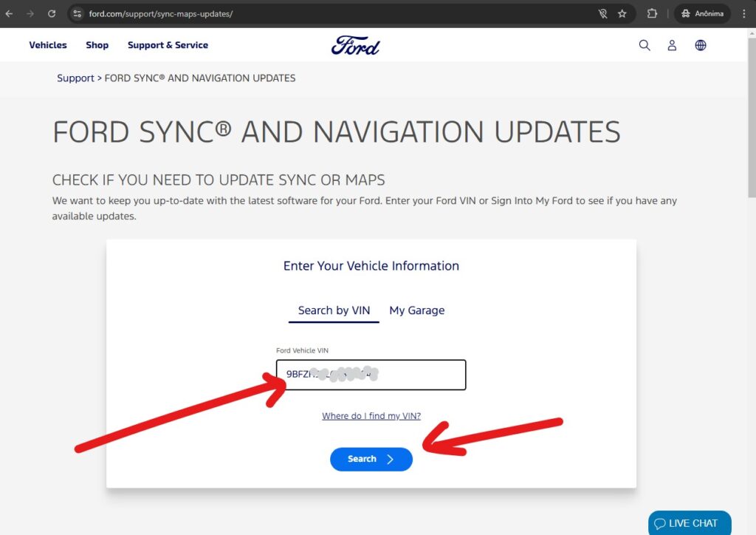Screen dimensions: 756x535
Task: Click the Support breadcrumb link
Action: pyautogui.click(x=75, y=78)
